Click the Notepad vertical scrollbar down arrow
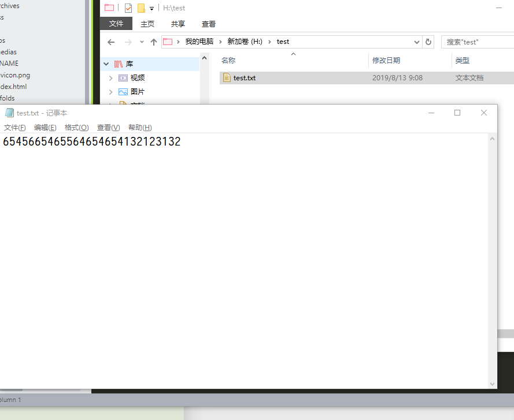Image resolution: width=514 pixels, height=420 pixels. point(492,384)
